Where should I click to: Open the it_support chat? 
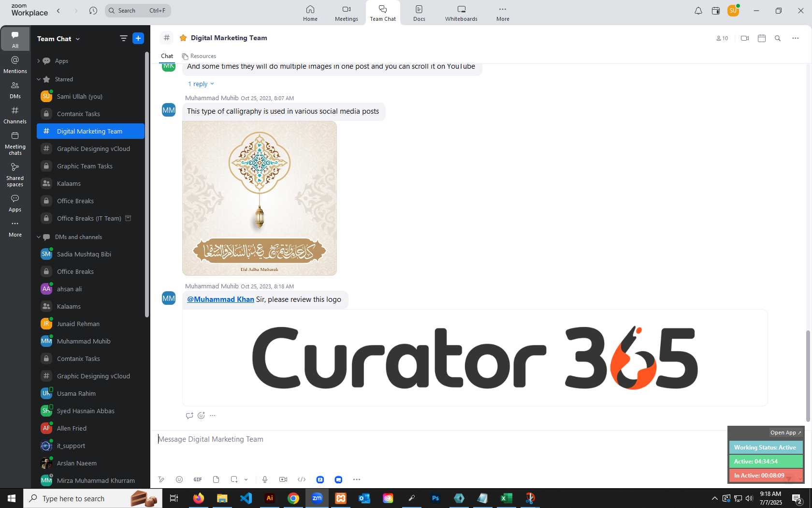90,446
